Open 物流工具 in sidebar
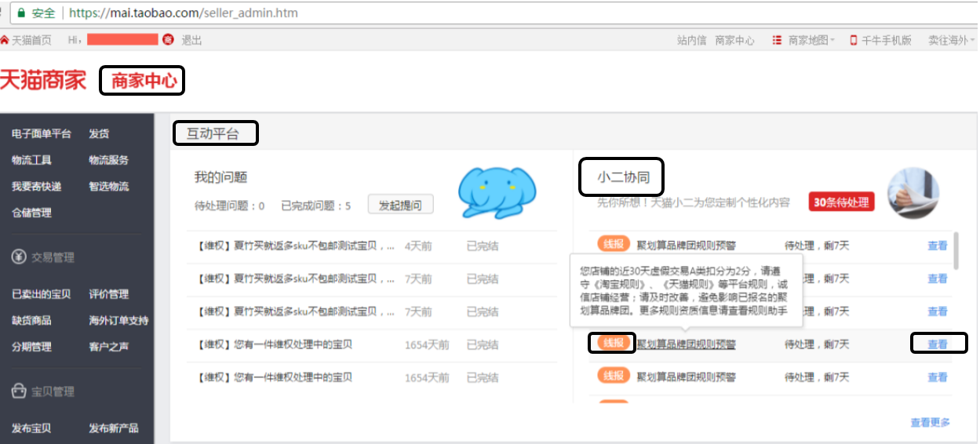This screenshot has width=980, height=444. (x=31, y=160)
